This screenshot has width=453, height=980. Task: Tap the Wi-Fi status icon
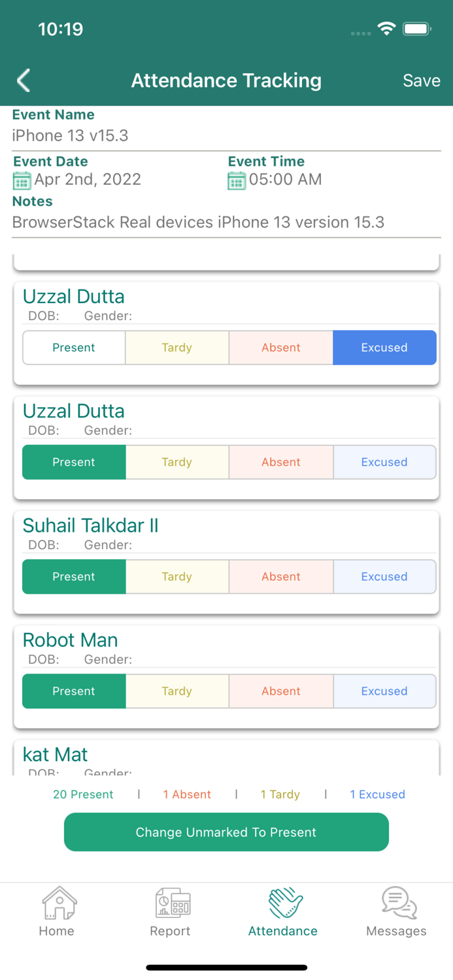click(386, 29)
